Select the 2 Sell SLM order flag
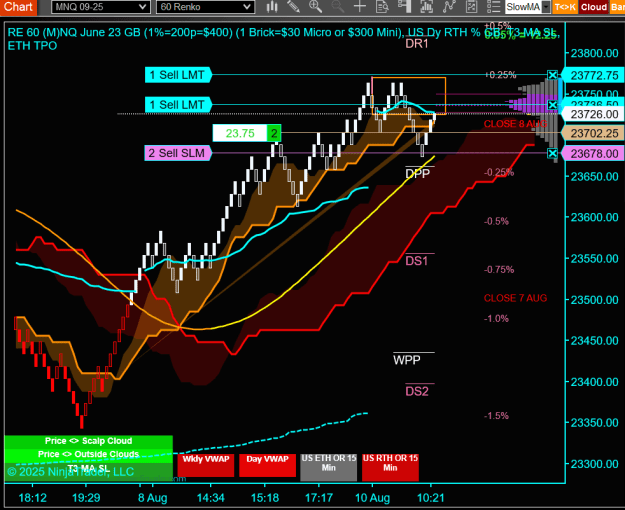This screenshot has width=625, height=510. click(x=177, y=153)
